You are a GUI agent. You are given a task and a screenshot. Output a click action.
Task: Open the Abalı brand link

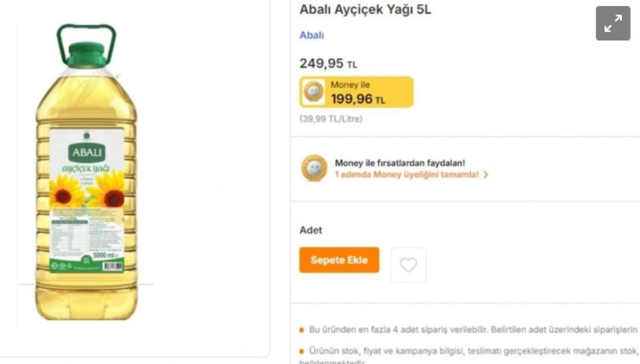(x=311, y=35)
